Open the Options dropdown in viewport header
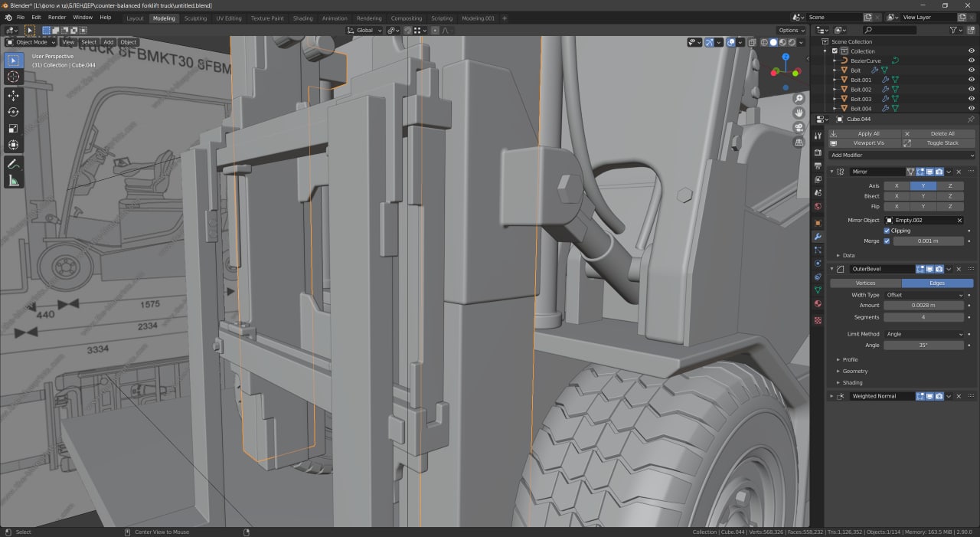Viewport: 980px width, 537px height. (x=791, y=30)
